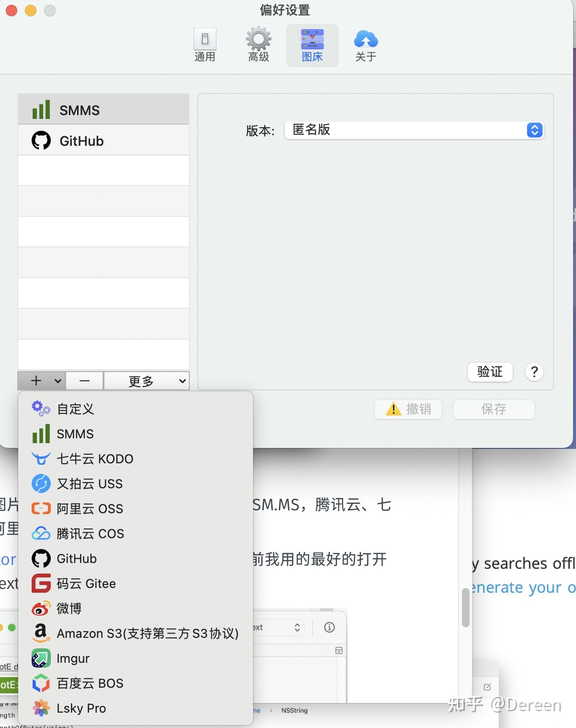
Task: Minimize the preferences window
Action: pyautogui.click(x=31, y=10)
